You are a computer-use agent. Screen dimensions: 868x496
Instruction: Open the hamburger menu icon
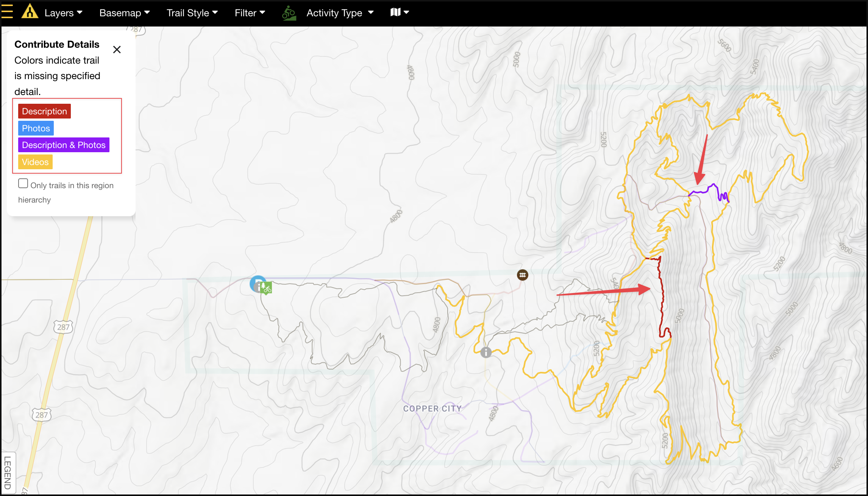pos(7,12)
